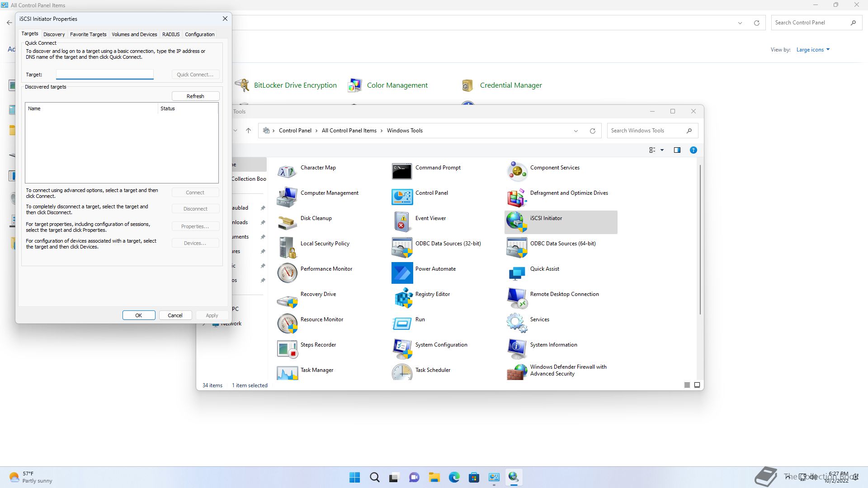Screen dimensions: 868x488
Task: Open View by Large icons dropdown
Action: [x=813, y=50]
